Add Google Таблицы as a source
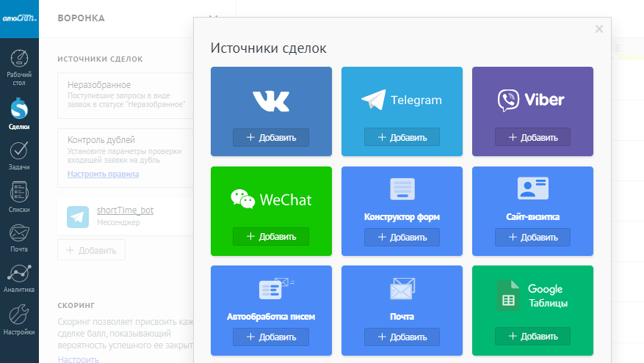Screen dimensions: 644x363 click(532, 337)
